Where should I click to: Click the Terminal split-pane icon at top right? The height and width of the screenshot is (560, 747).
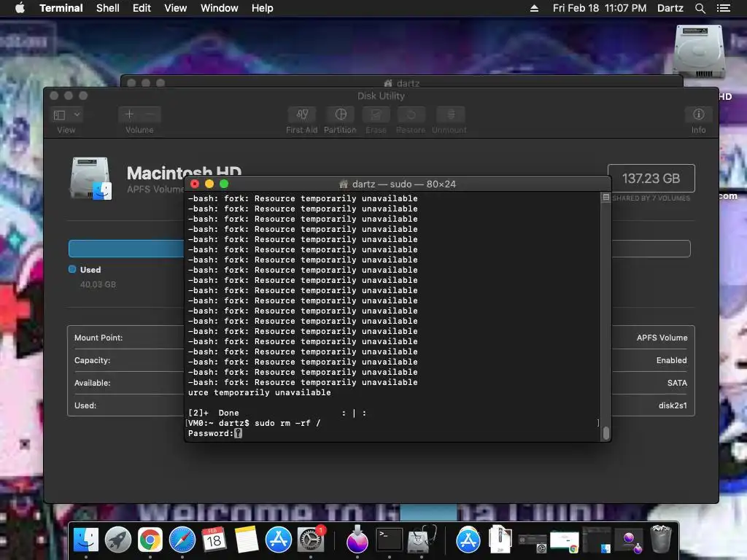coord(605,197)
